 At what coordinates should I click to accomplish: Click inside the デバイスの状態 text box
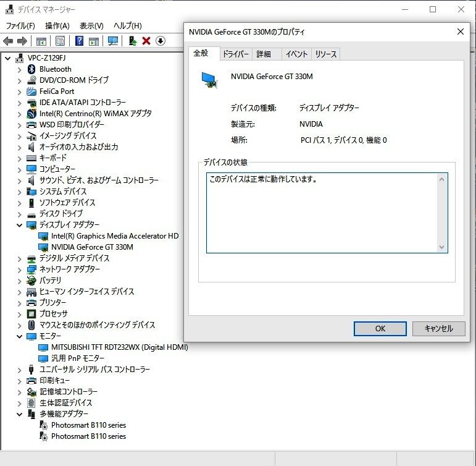tap(327, 213)
